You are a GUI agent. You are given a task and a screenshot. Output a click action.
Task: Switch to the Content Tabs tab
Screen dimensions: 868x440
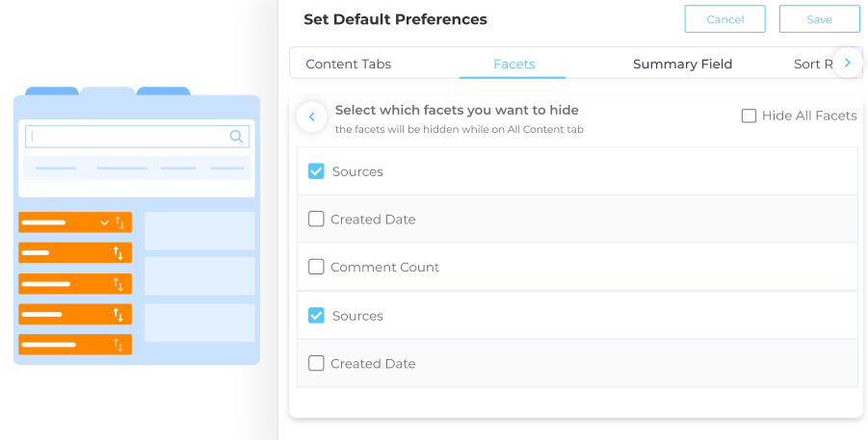click(x=348, y=65)
